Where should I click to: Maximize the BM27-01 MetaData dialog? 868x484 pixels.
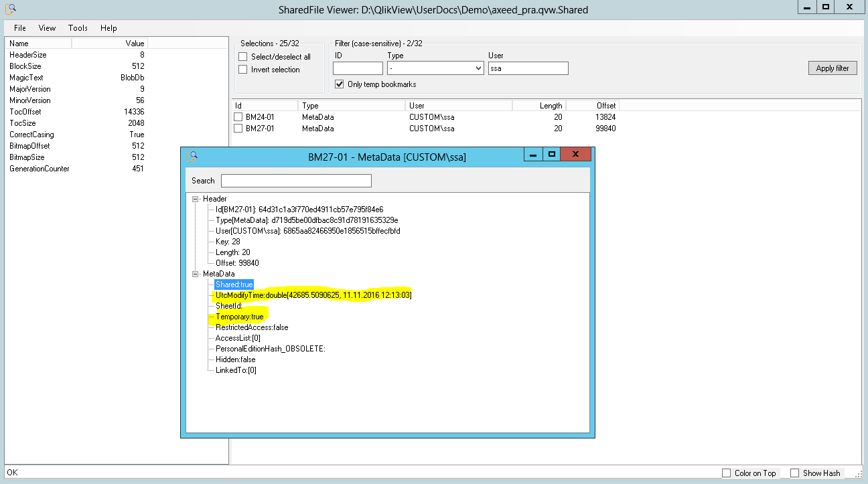tap(551, 155)
